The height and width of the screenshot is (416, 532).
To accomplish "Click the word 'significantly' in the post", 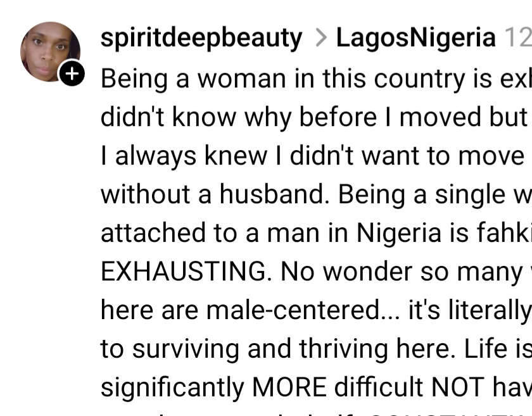I will click(x=172, y=388).
